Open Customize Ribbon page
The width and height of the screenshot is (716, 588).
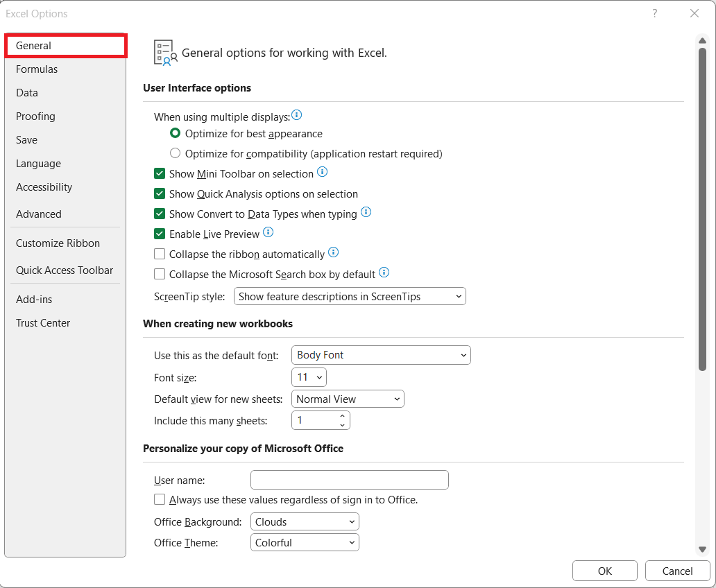[66, 243]
